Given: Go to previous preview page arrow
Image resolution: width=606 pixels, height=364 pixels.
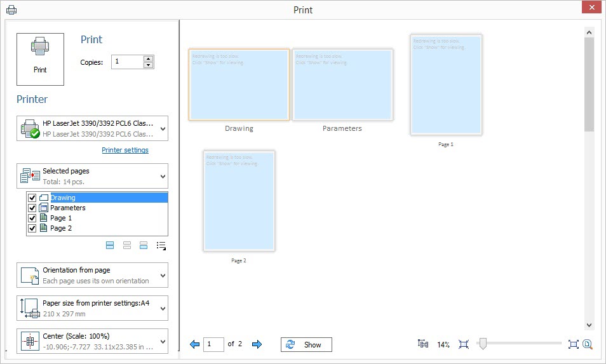Looking at the screenshot, I should [195, 344].
